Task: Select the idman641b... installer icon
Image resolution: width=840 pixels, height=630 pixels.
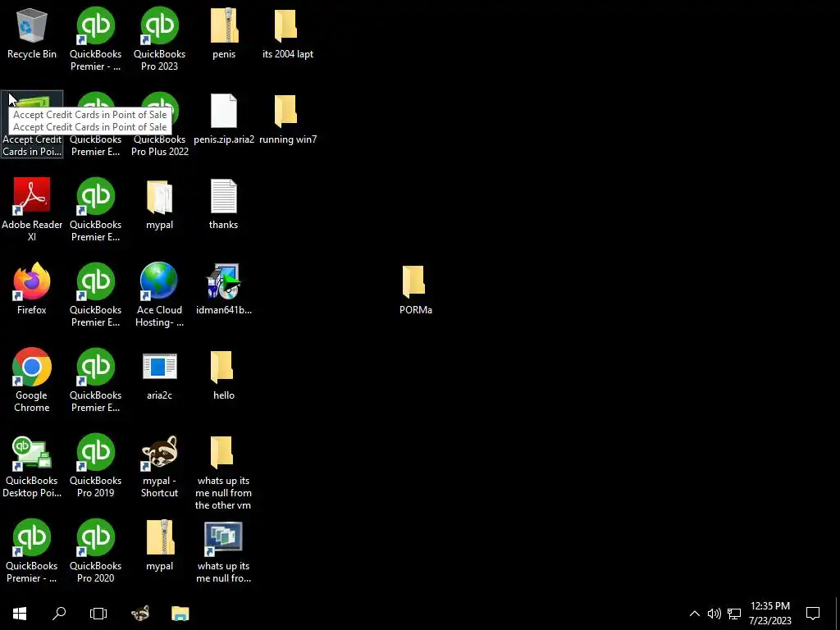Action: [x=223, y=289]
